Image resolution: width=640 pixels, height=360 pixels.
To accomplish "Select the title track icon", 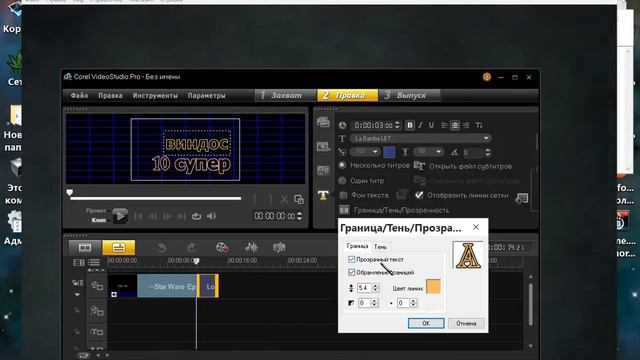I will click(x=97, y=332).
